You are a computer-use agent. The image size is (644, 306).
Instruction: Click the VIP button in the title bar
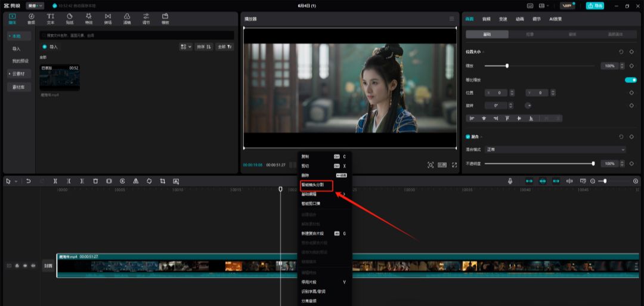coord(567,6)
